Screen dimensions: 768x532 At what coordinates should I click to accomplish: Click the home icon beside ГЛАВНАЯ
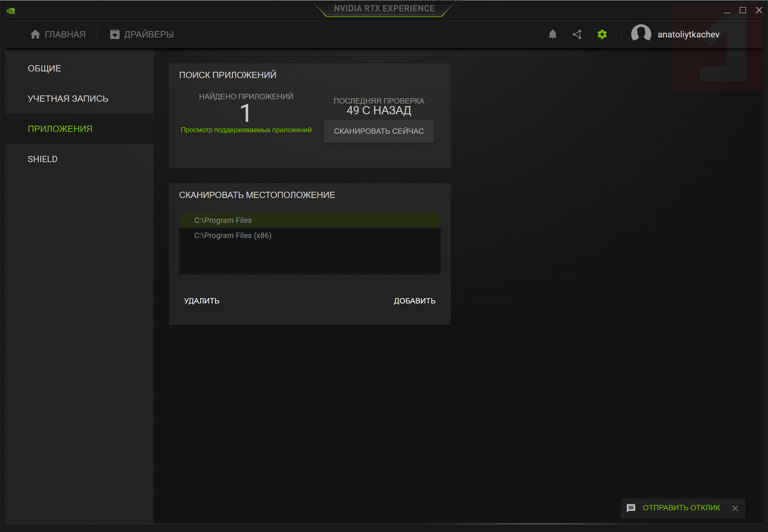click(35, 34)
